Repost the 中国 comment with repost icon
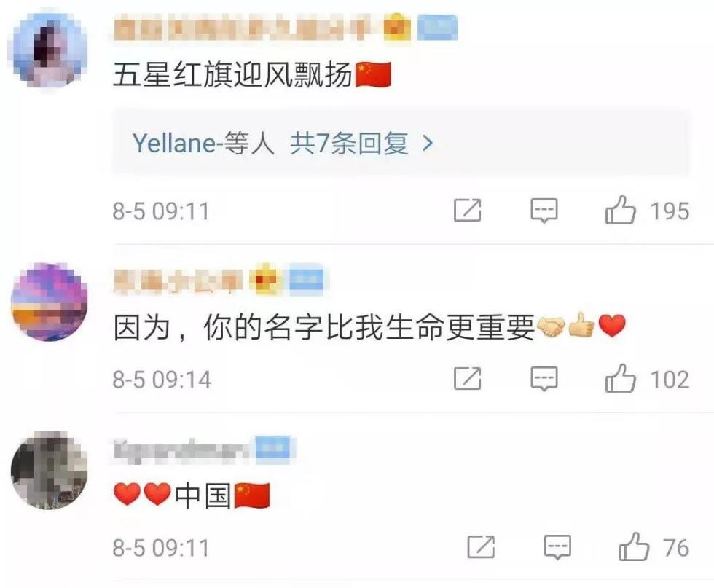 [x=482, y=547]
